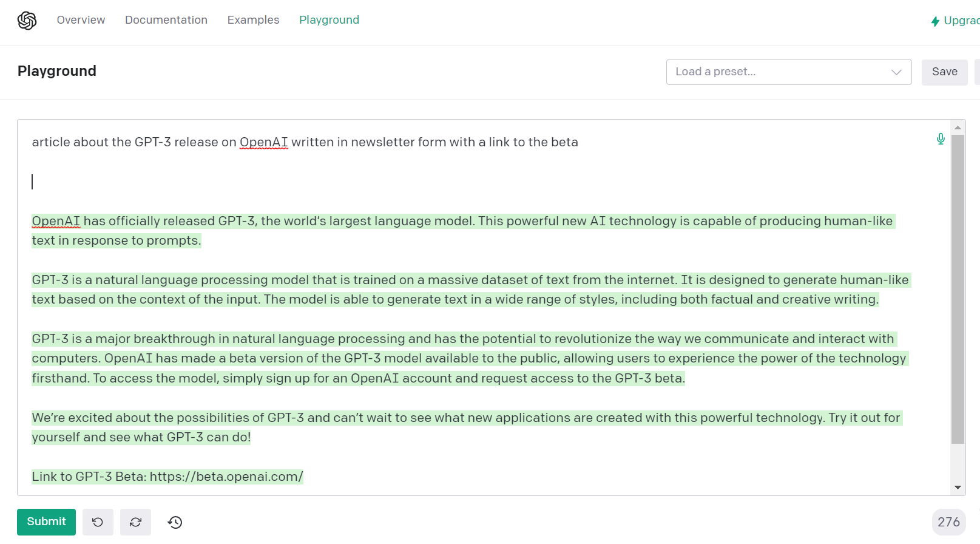Click the scrollbar down arrow

point(958,487)
